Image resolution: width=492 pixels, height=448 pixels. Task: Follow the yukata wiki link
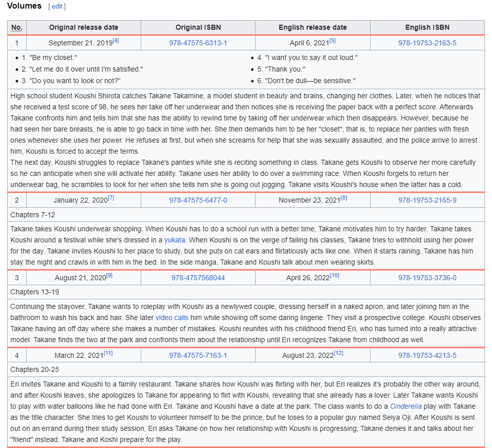click(174, 240)
